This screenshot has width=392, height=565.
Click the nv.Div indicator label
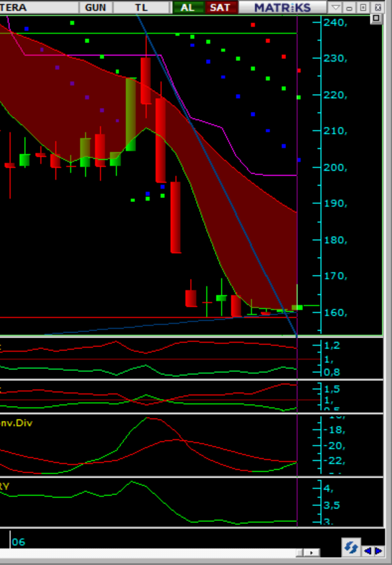[16, 423]
